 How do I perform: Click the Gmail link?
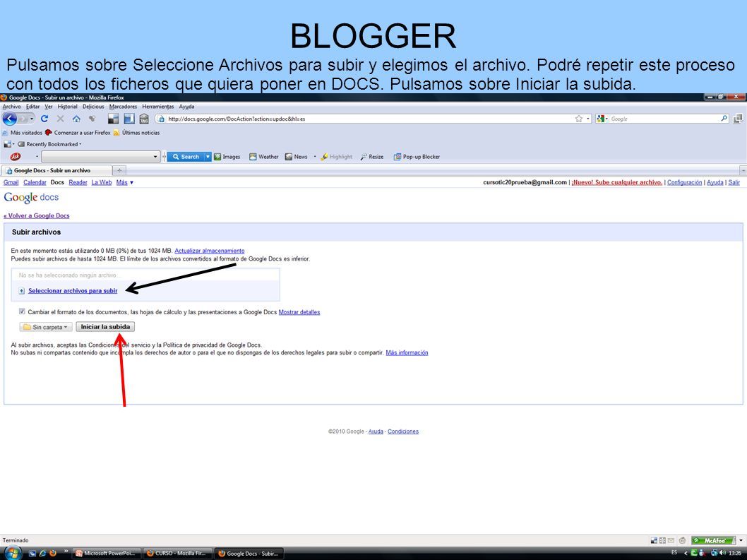pyautogui.click(x=11, y=182)
